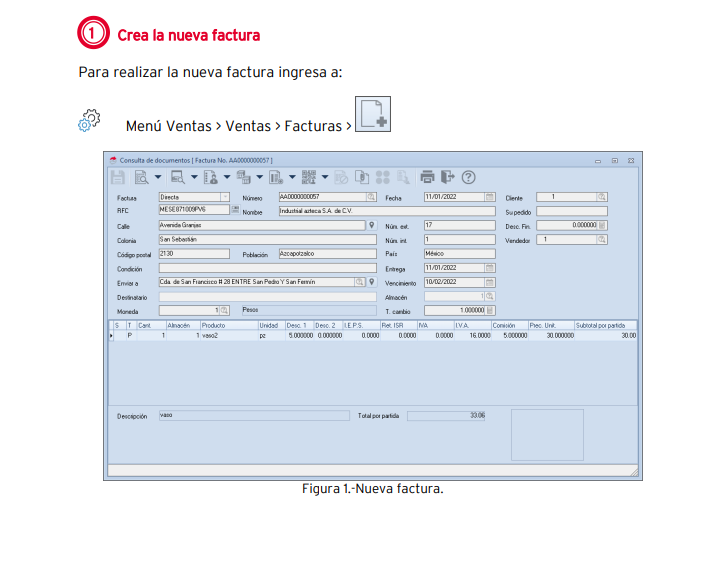Click the new document icon after Facturas
The width and height of the screenshot is (712, 576).
point(373,115)
